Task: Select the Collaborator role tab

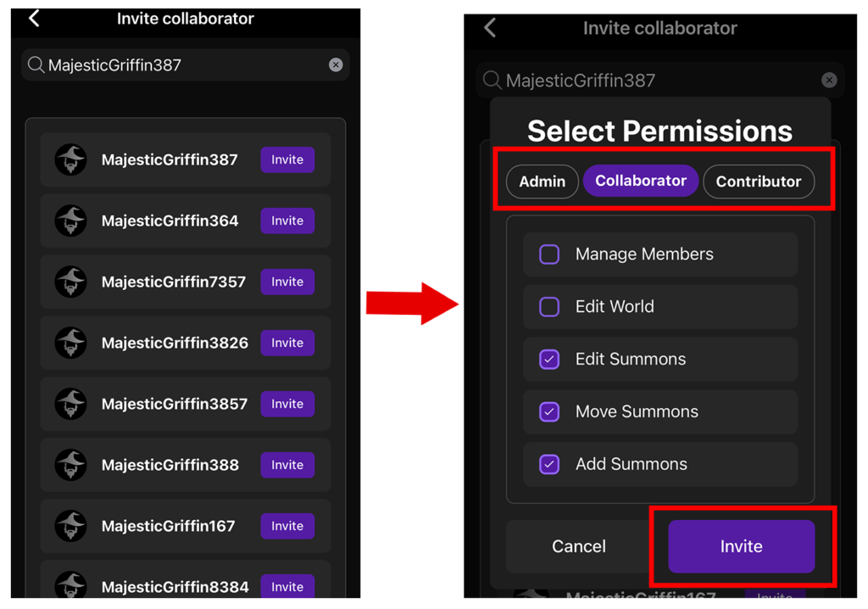Action: pos(641,181)
